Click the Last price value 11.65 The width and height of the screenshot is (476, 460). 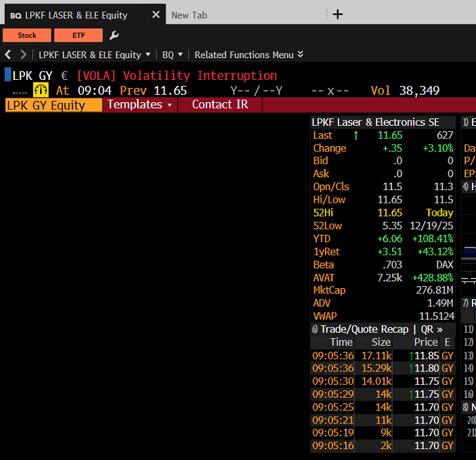coord(390,135)
